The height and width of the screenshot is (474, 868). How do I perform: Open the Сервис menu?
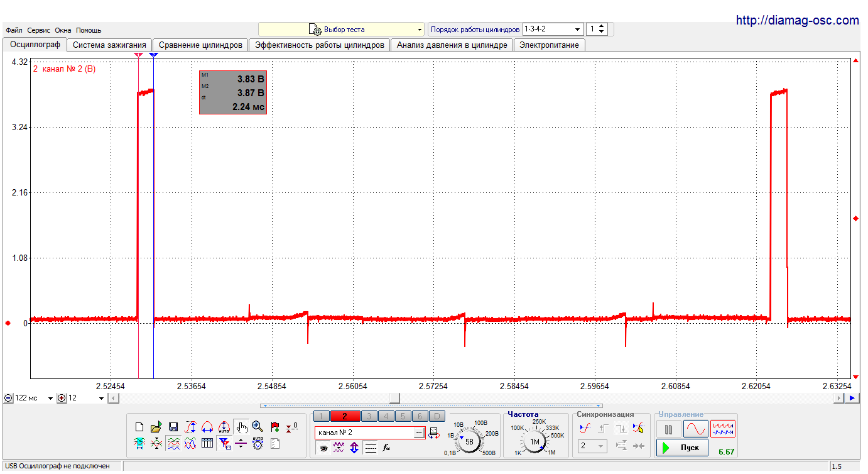[39, 30]
